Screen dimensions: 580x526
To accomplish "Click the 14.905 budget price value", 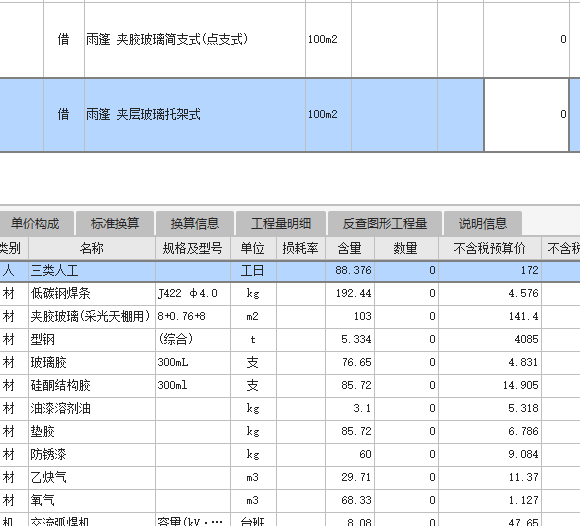I will tap(520, 385).
